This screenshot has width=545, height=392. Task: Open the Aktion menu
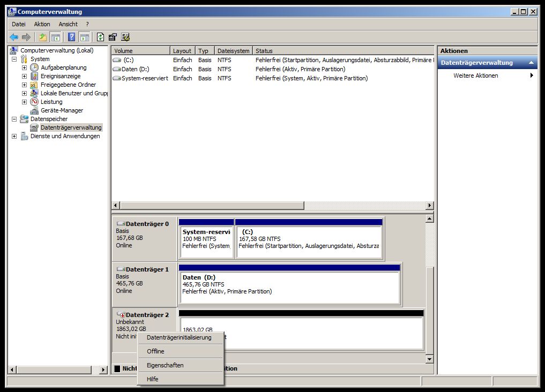pos(42,24)
